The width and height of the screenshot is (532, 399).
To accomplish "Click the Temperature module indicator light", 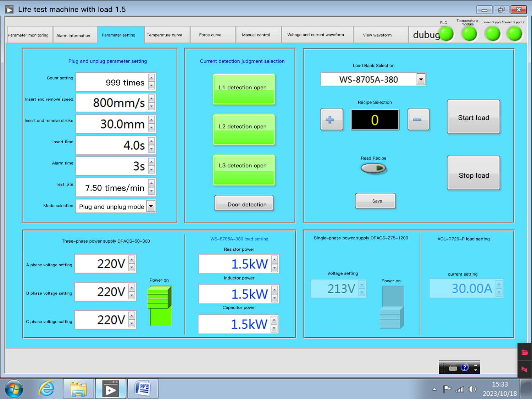I will point(469,34).
